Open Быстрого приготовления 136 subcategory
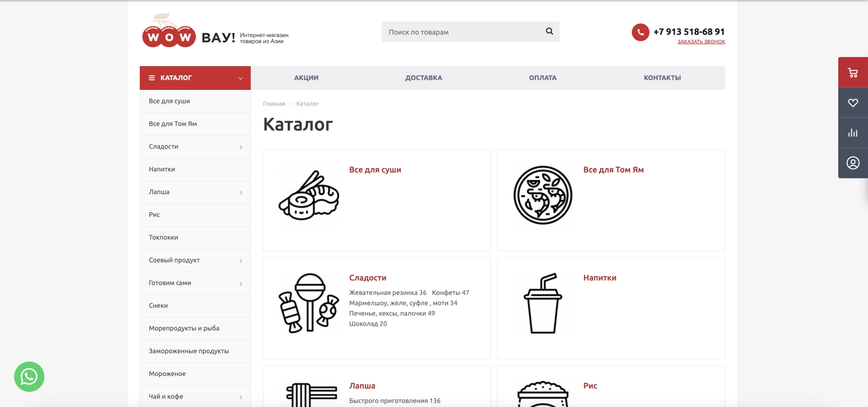The image size is (868, 407). pos(395,401)
